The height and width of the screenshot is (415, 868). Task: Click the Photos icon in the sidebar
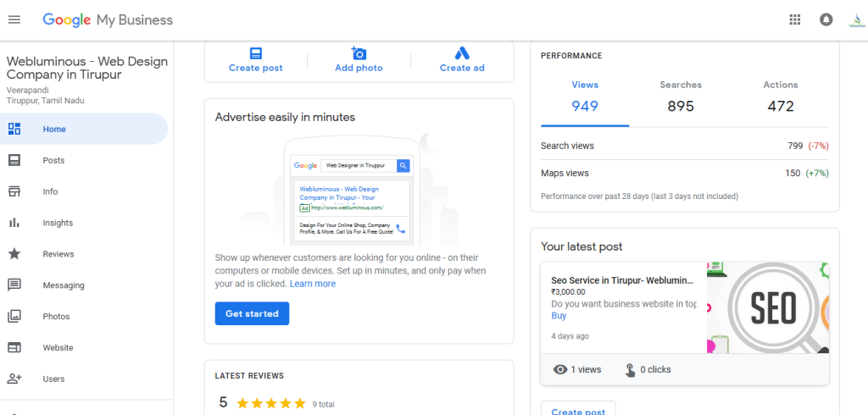click(x=14, y=317)
